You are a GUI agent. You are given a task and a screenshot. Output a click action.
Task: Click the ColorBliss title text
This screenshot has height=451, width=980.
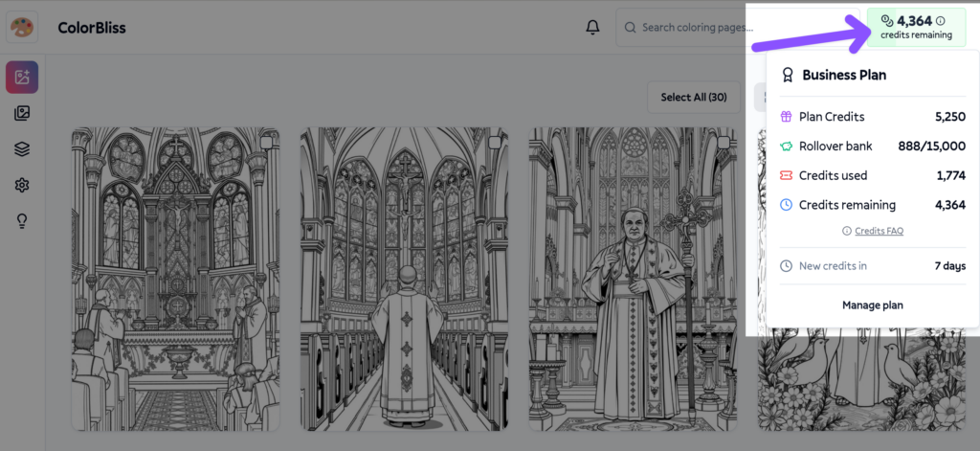point(92,28)
